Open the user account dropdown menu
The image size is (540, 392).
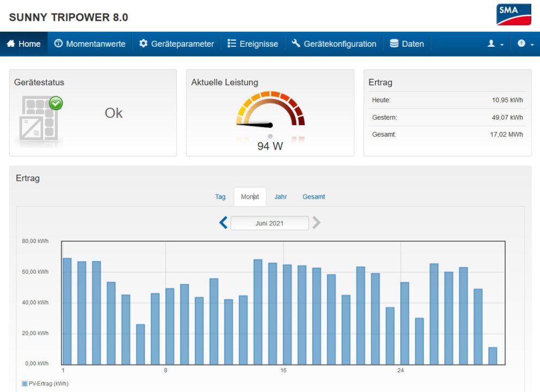coord(495,44)
